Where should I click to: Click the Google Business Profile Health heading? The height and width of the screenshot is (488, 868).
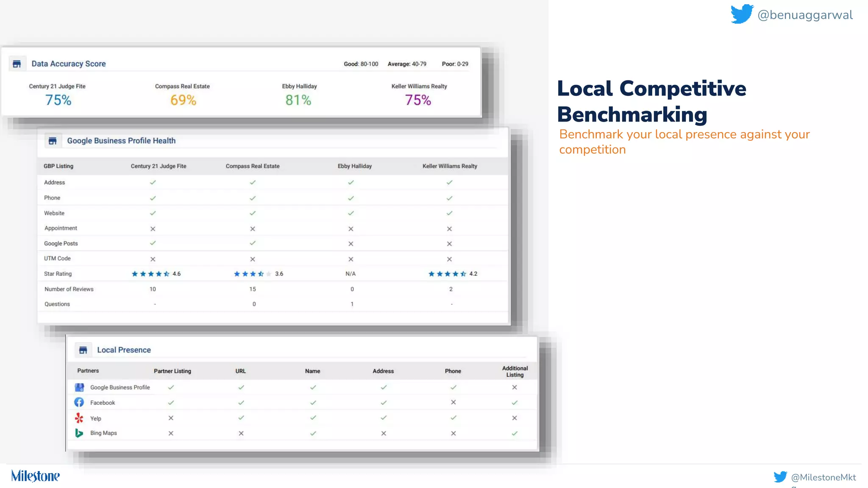tap(121, 141)
